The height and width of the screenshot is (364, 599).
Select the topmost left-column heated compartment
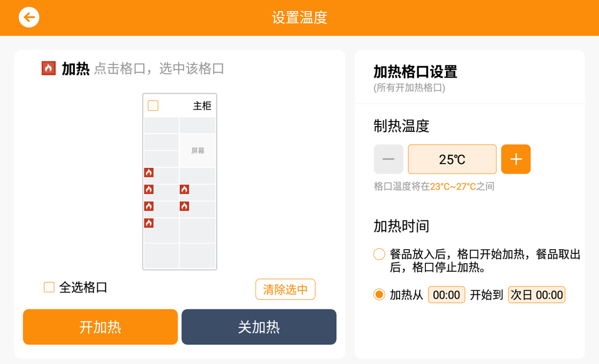tap(161, 176)
